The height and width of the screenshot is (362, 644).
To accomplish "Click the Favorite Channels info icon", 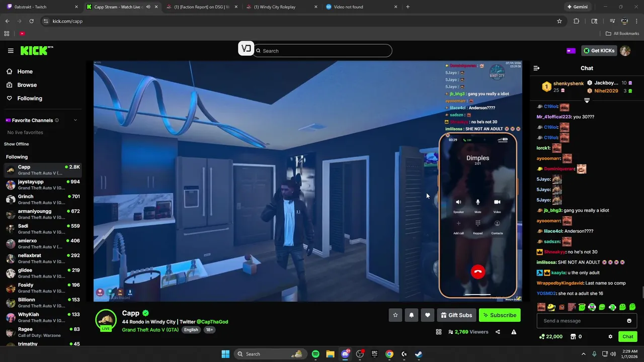I will point(57,120).
